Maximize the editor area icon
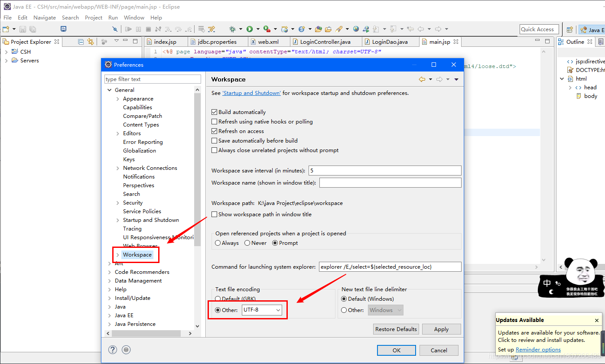The image size is (605, 364). pyautogui.click(x=547, y=41)
